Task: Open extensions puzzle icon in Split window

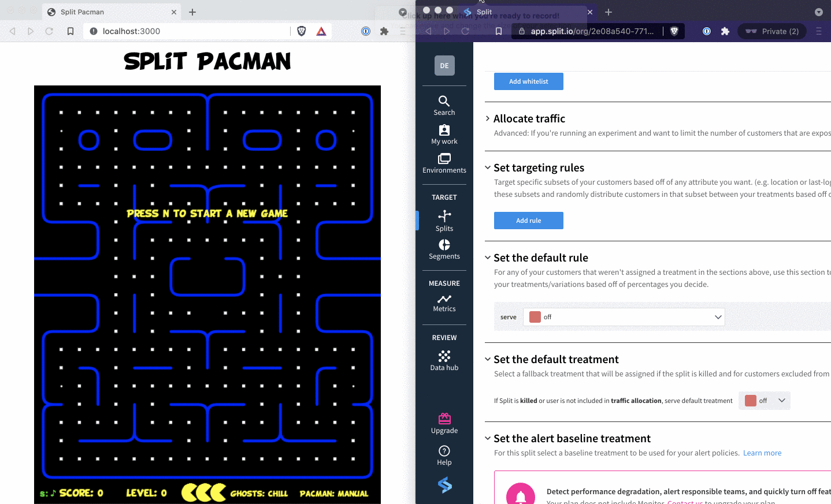Action: (x=725, y=31)
